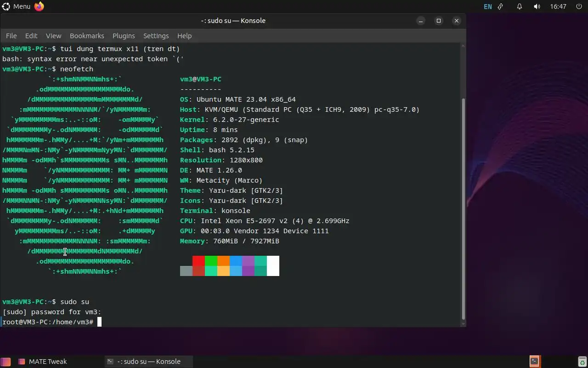Viewport: 588px width, 368px height.
Task: Click the 'Icons: Yaru-dark [GTK2/3]' line
Action: [x=232, y=201]
